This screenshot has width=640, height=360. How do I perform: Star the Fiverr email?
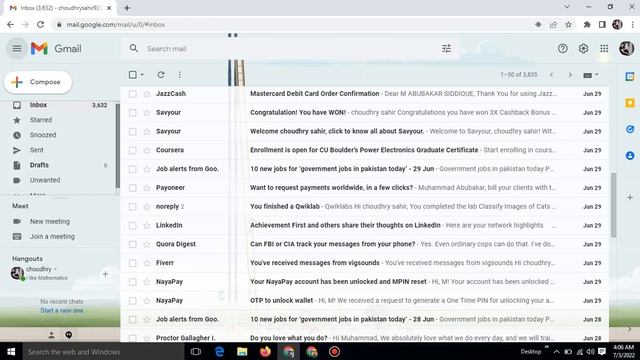(147, 263)
